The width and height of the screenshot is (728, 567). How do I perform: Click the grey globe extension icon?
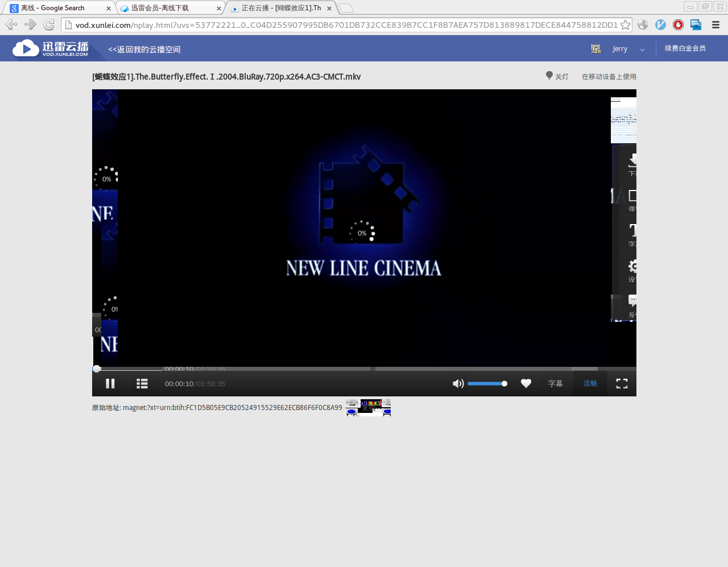click(643, 24)
